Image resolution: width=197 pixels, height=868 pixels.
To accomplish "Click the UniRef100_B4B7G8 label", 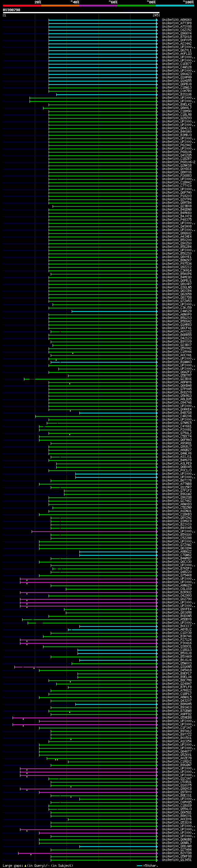I will 177,413.
